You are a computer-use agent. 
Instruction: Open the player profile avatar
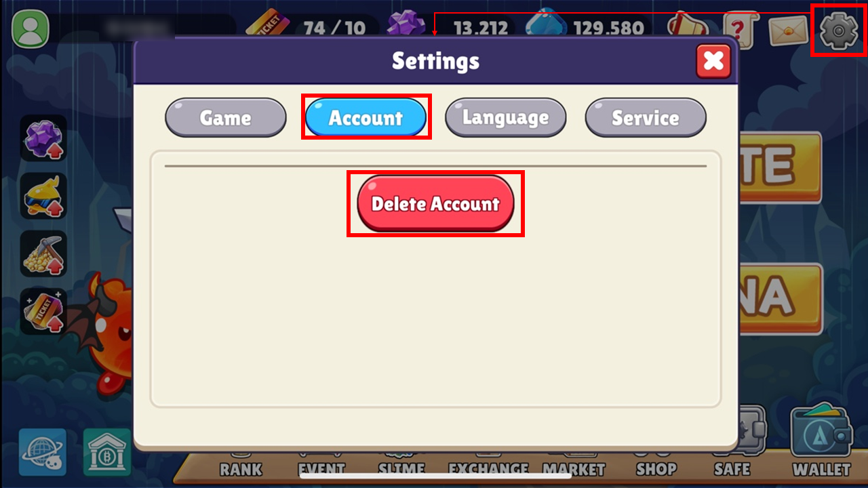pyautogui.click(x=31, y=29)
